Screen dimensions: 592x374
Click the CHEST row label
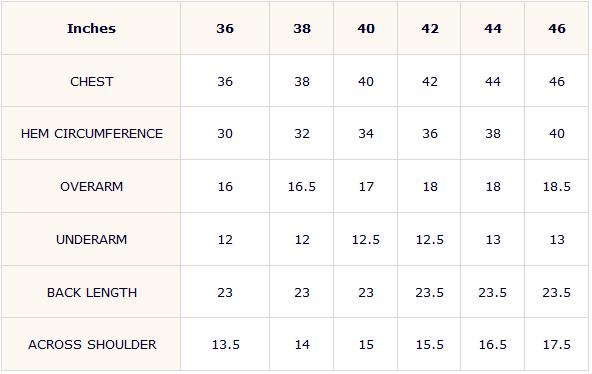tap(91, 82)
